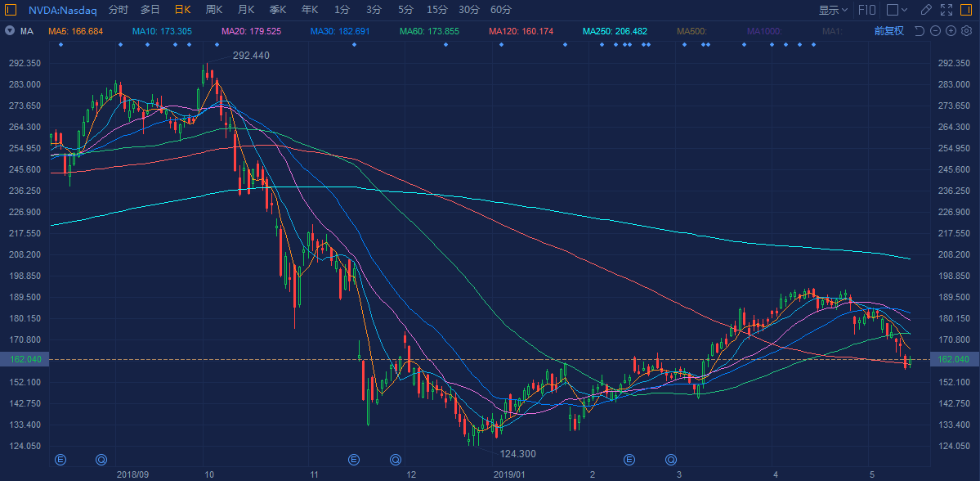Select the 月K monthly candlestick tab
This screenshot has height=481, width=980.
(x=246, y=10)
